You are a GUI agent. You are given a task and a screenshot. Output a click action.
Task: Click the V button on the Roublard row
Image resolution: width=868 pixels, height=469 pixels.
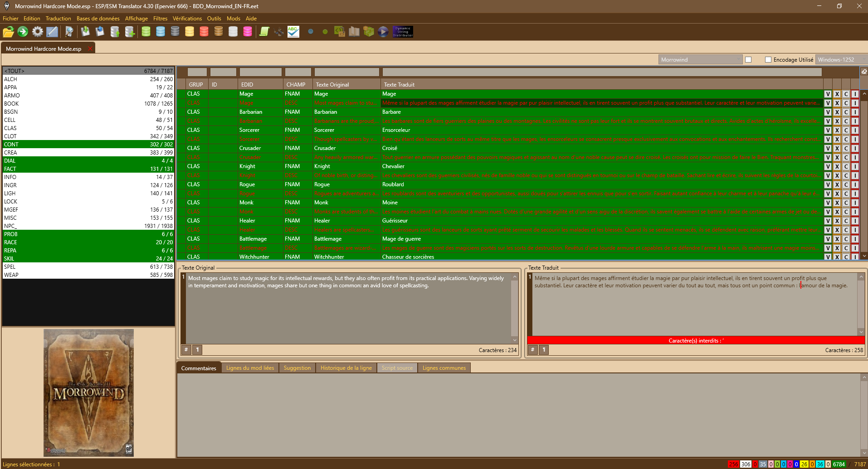click(x=828, y=184)
